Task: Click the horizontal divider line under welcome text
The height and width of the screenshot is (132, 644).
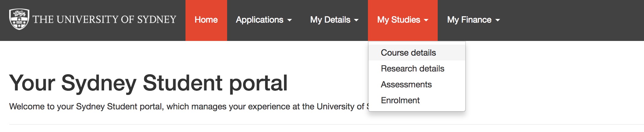Action: point(327,124)
